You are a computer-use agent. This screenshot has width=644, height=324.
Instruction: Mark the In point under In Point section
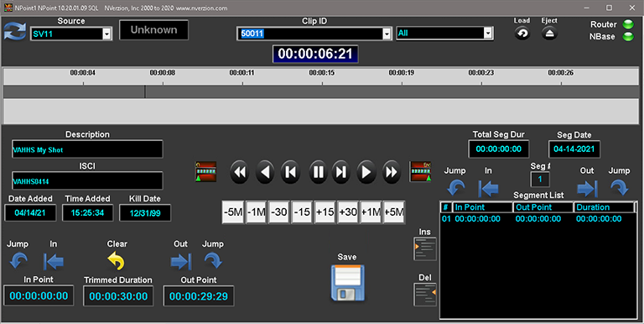54,262
